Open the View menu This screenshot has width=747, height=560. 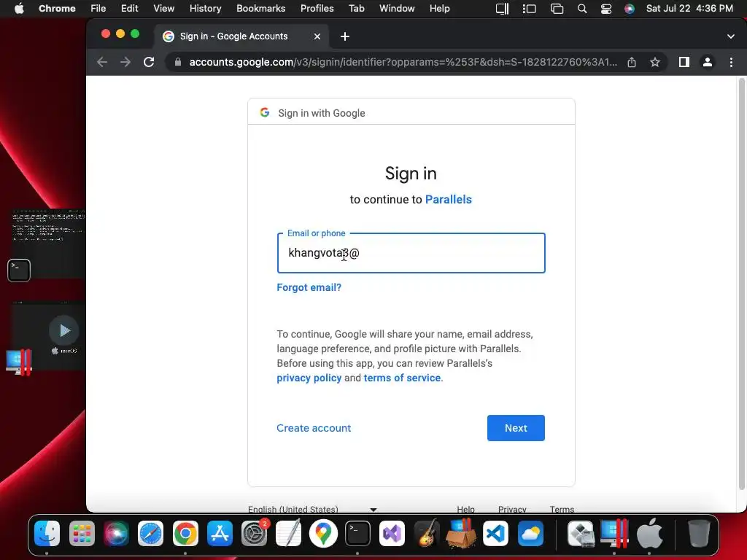click(163, 9)
